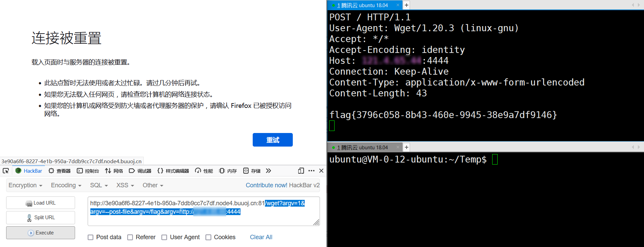The width and height of the screenshot is (644, 247).
Task: Enable the Post data checkbox
Action: (91, 237)
